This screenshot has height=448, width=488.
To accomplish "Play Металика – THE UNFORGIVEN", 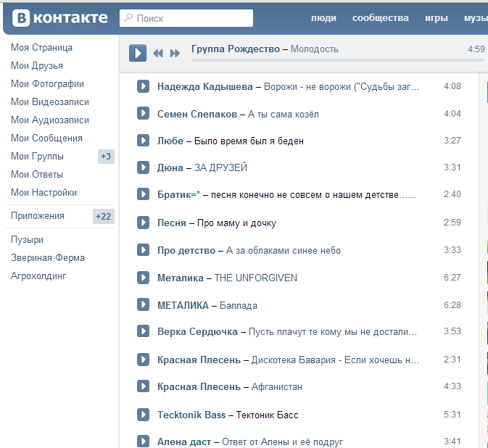I will 144,278.
